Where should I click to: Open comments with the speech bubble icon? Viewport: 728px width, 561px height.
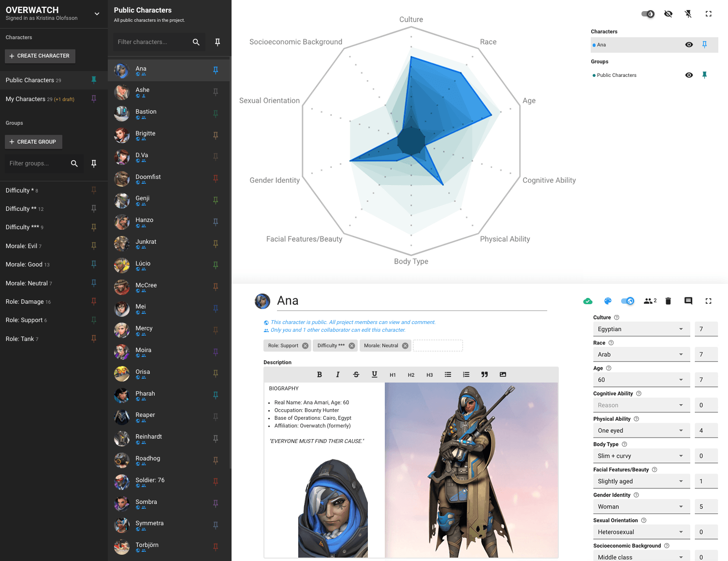pos(688,301)
